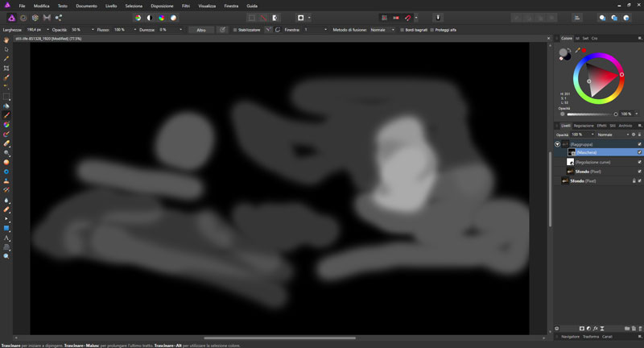Select the Crop tool
The width and height of the screenshot is (644, 348).
pos(6,68)
